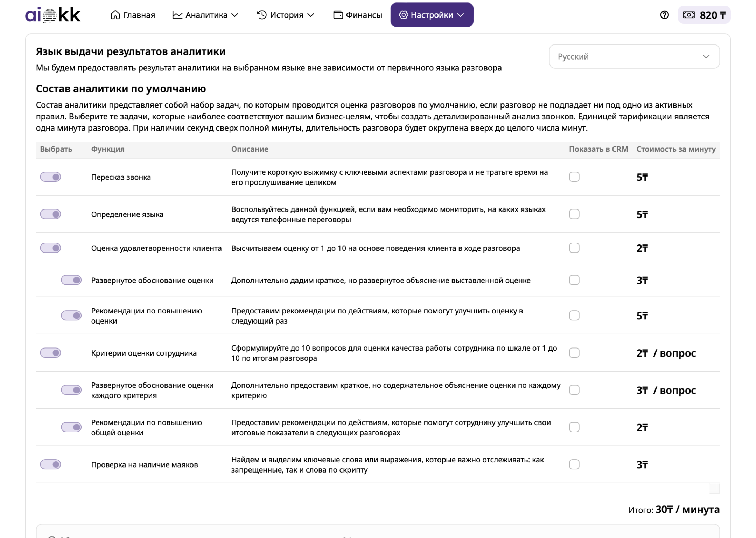The width and height of the screenshot is (756, 538).
Task: Click the home icon next to Главная
Action: 115,15
